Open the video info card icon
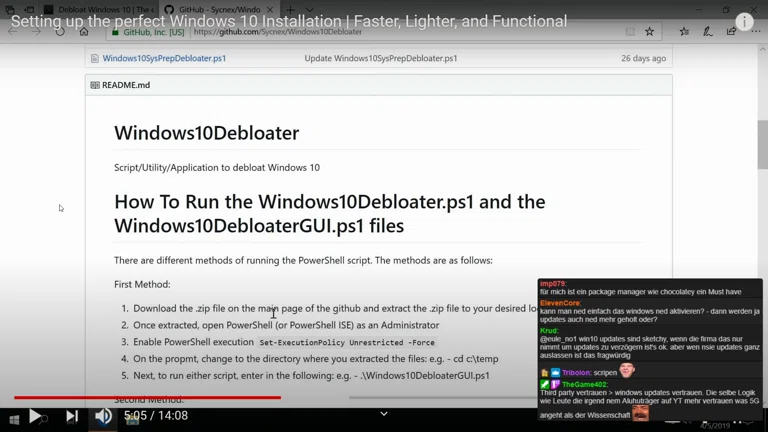This screenshot has width=768, height=432. (744, 22)
